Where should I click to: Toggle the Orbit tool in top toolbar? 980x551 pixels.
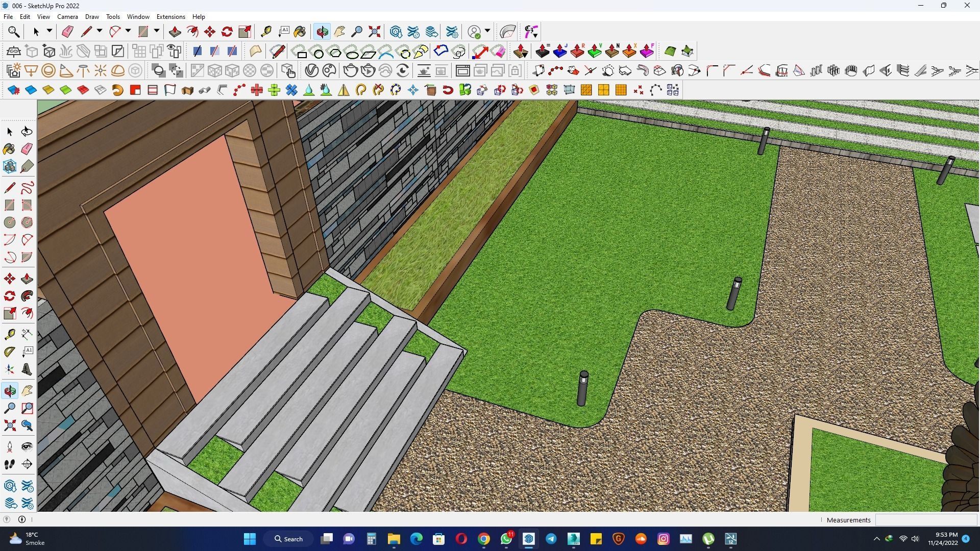point(322,32)
